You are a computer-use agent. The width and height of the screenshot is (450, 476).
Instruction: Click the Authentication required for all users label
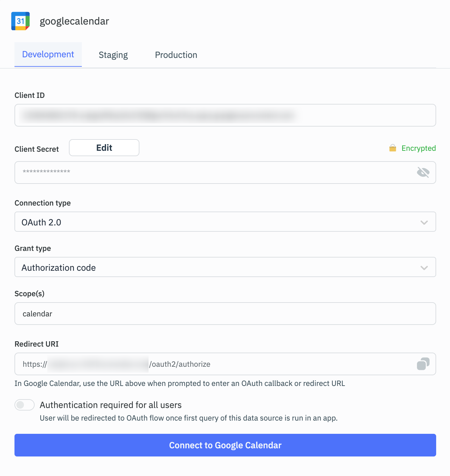(x=111, y=405)
